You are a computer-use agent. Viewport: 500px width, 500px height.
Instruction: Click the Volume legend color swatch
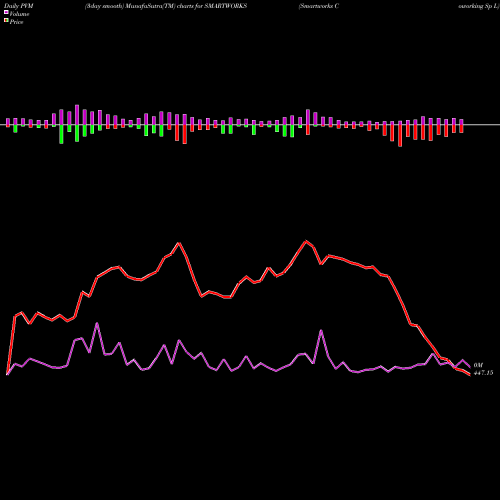pos(6,13)
